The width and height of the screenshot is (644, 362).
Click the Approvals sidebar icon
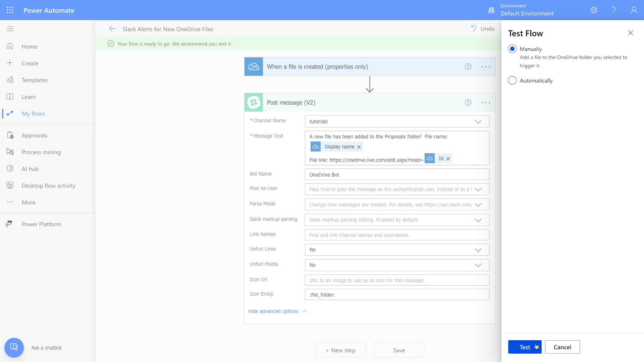click(x=10, y=135)
